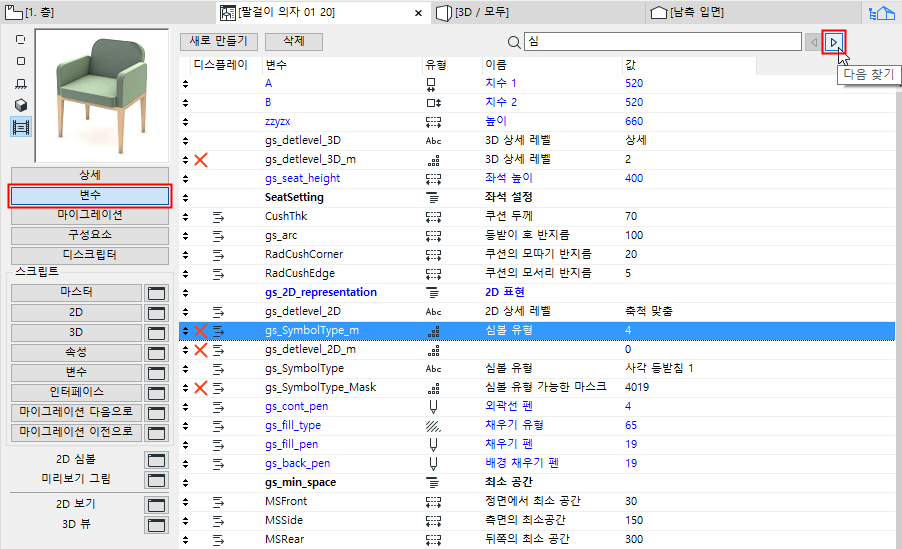Click the 삭제 button
This screenshot has width=902, height=549.
293,41
